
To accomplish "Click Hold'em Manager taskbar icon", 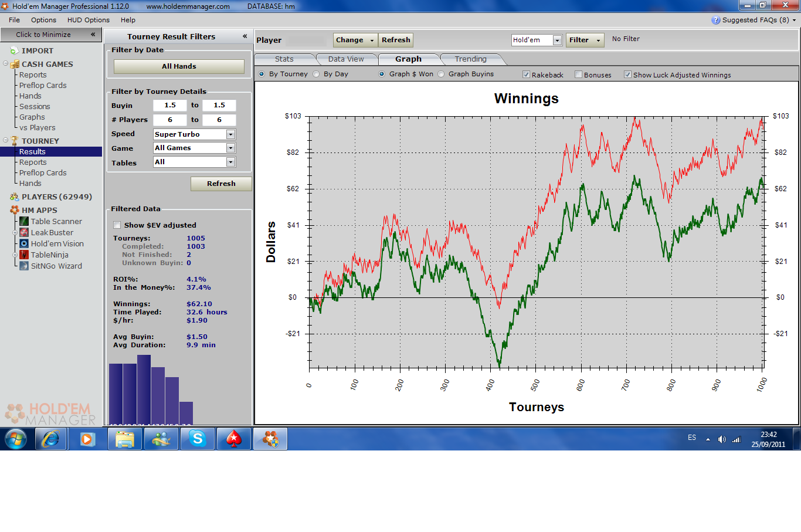I will pos(270,439).
